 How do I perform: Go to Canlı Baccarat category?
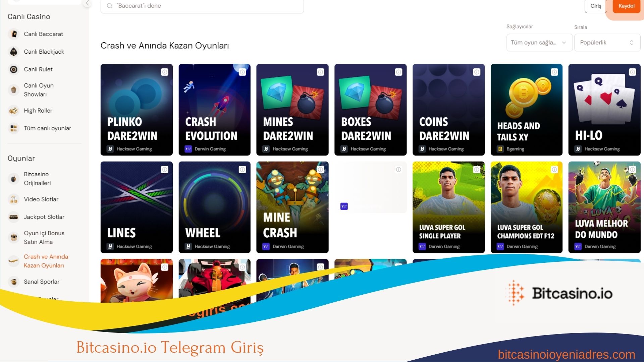[x=43, y=34]
